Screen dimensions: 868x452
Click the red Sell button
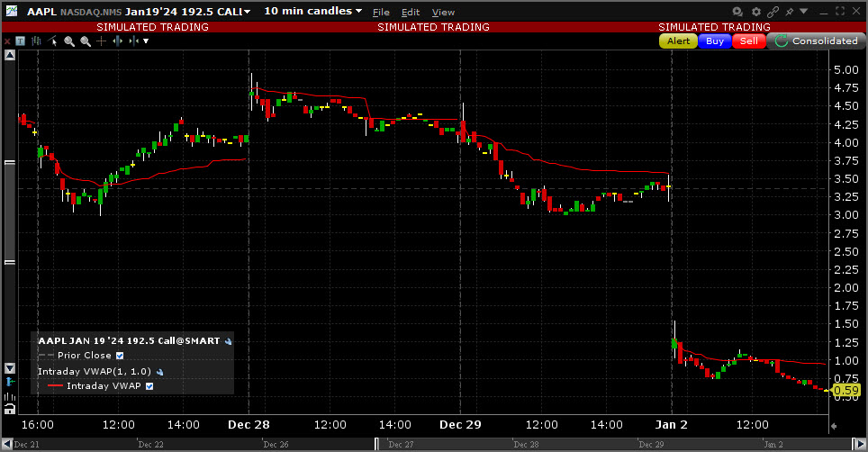click(x=748, y=41)
